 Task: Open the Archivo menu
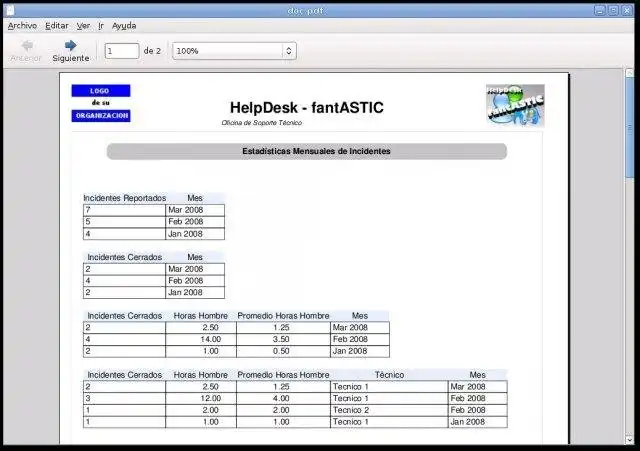[22, 26]
